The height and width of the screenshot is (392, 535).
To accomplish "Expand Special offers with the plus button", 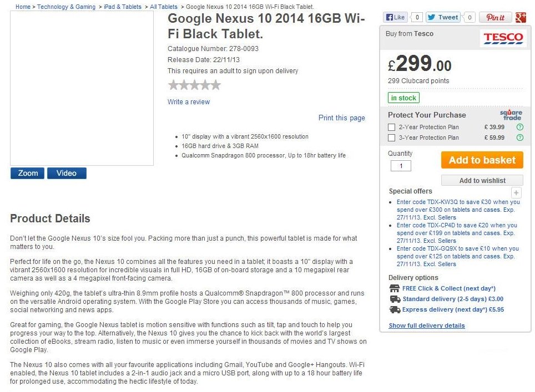I will [517, 192].
